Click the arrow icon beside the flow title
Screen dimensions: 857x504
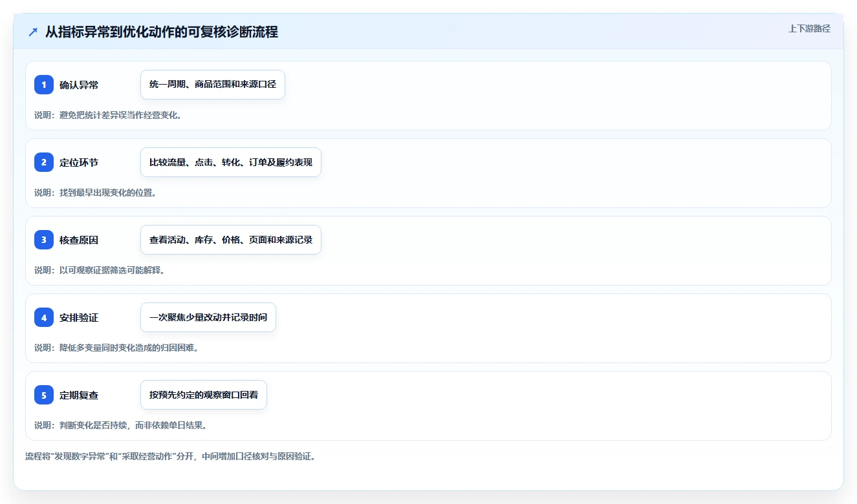pyautogui.click(x=33, y=32)
